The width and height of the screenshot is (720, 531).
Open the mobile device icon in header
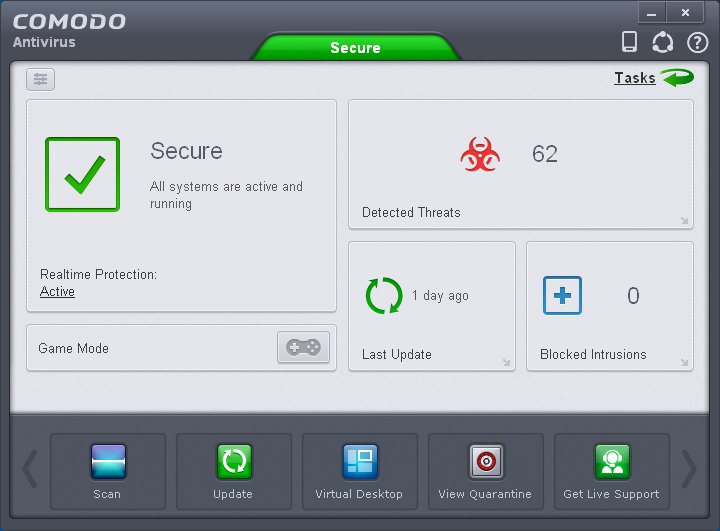(x=629, y=42)
